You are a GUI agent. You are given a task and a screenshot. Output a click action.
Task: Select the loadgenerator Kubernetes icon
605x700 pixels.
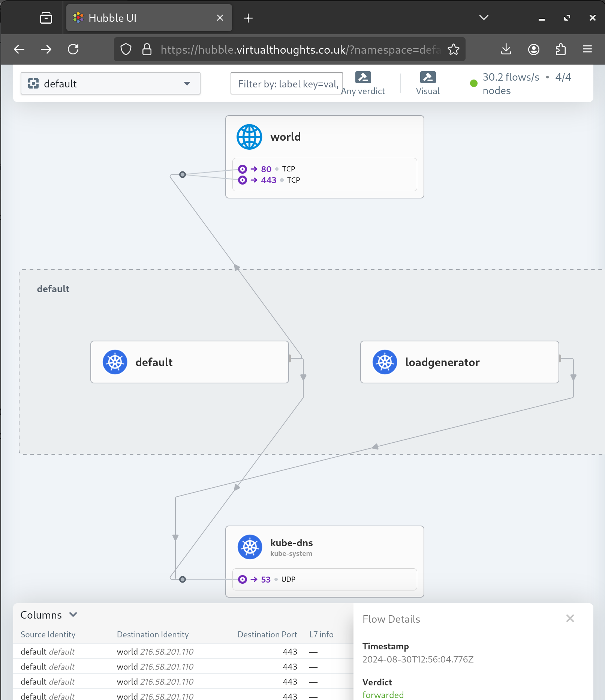point(385,362)
